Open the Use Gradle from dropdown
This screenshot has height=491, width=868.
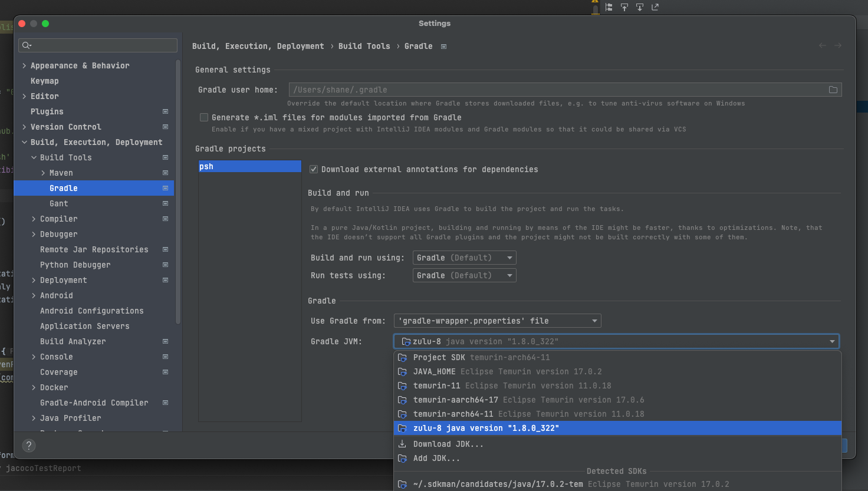498,321
